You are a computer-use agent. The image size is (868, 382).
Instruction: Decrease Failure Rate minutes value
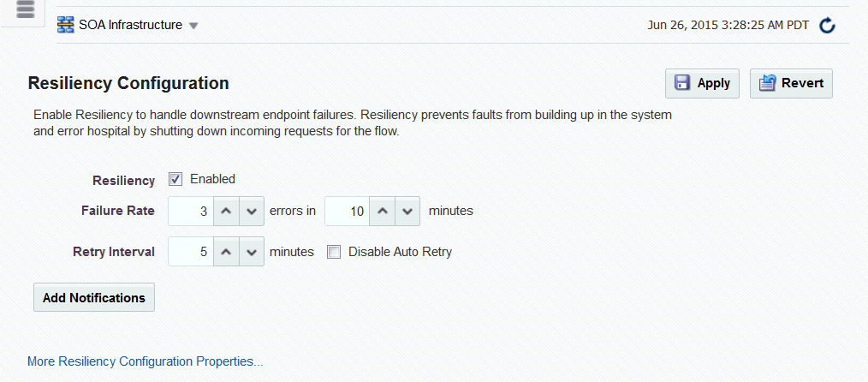[x=407, y=211]
